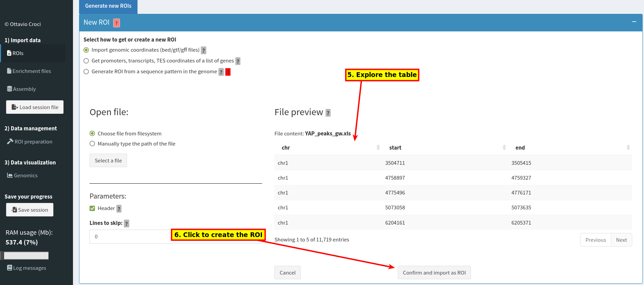
Task: Click help icon beside Header checkbox
Action: point(119,209)
